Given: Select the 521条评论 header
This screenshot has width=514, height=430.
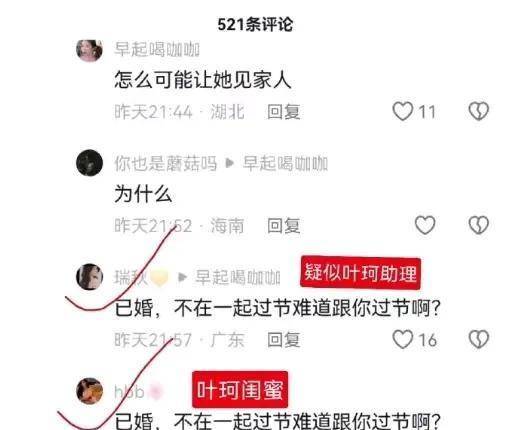Looking at the screenshot, I should tap(255, 24).
